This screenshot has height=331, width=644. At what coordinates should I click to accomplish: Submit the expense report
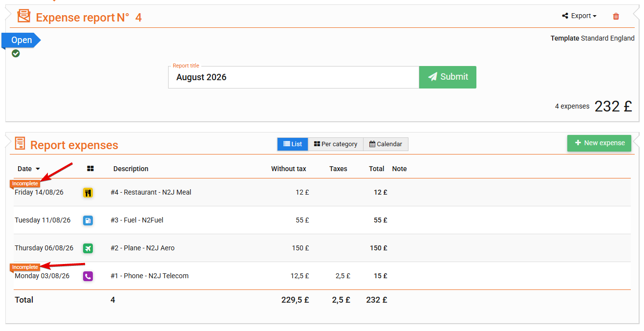pyautogui.click(x=448, y=77)
